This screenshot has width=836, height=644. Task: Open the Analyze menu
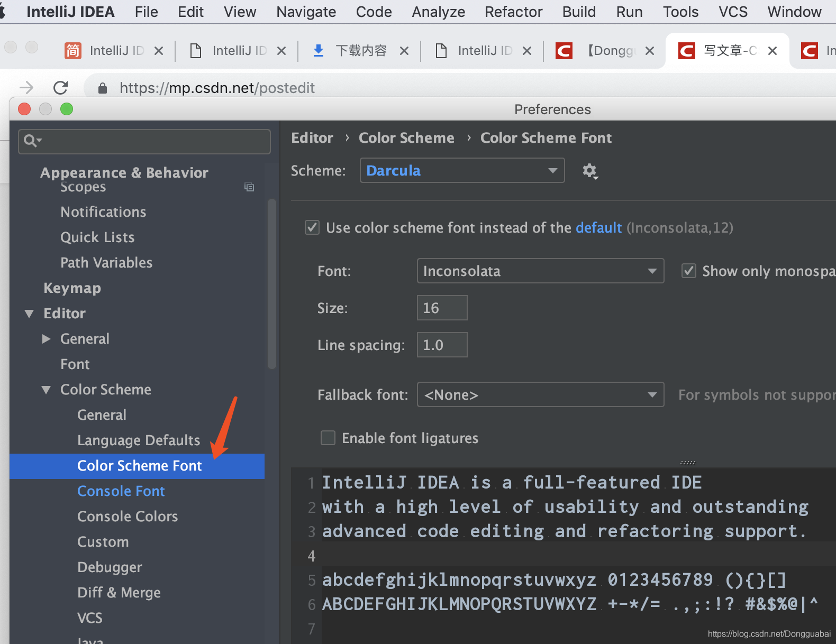tap(438, 12)
